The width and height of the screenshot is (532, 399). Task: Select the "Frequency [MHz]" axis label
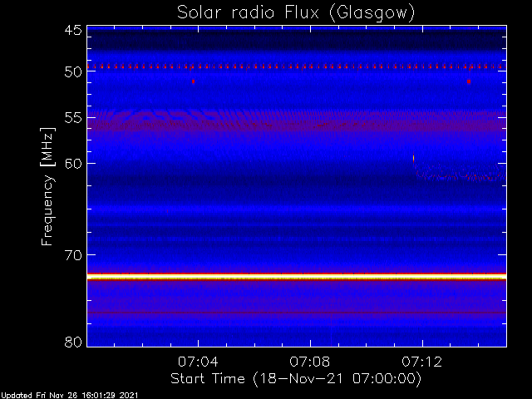click(x=47, y=186)
